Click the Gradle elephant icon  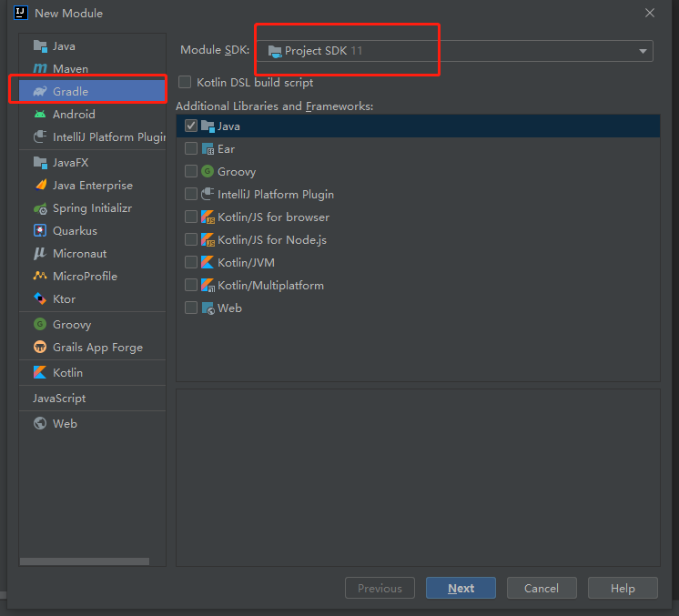tap(40, 91)
